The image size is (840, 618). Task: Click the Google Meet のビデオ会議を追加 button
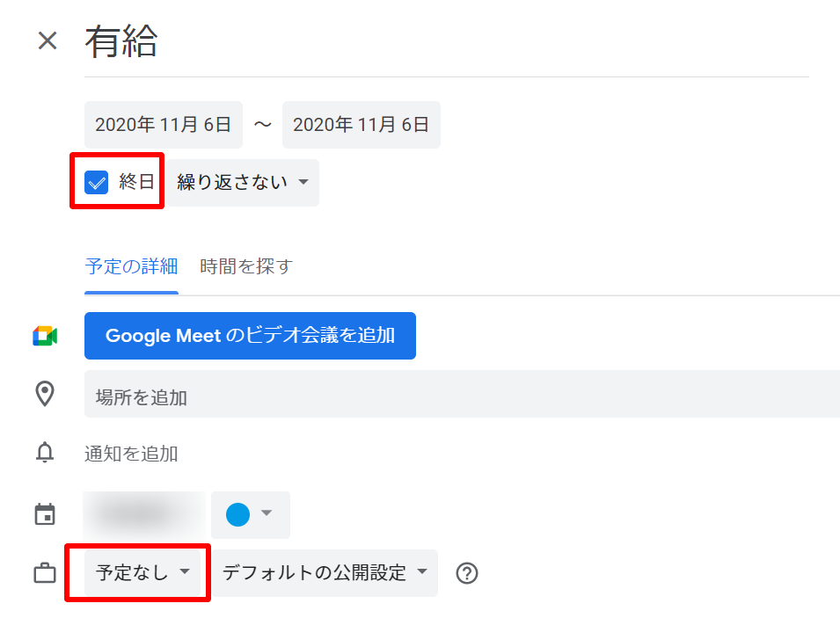coord(250,336)
